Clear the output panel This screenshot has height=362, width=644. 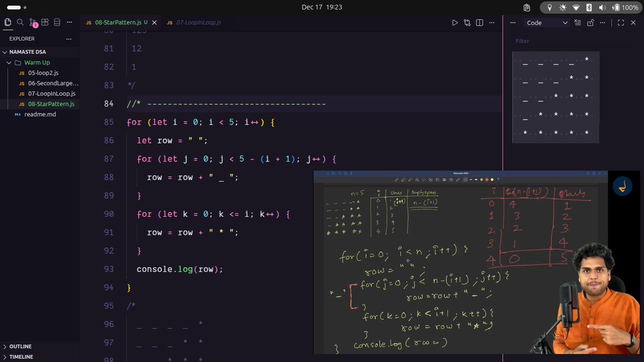(x=578, y=23)
